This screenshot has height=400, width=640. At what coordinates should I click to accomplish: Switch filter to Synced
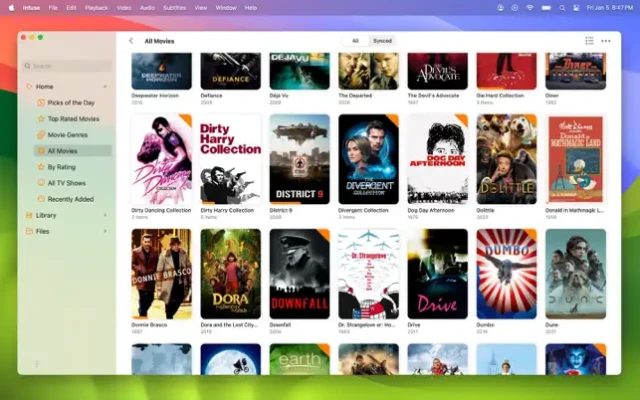click(x=382, y=41)
